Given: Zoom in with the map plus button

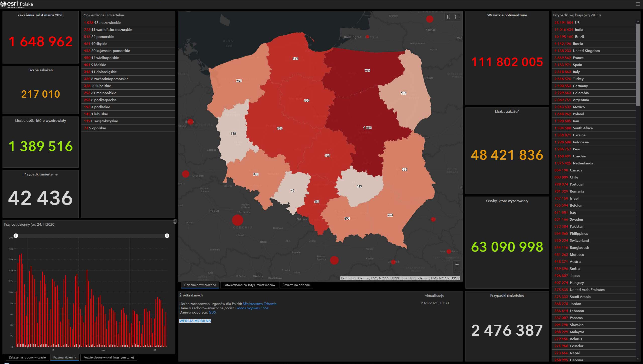Looking at the screenshot, I should [x=457, y=264].
